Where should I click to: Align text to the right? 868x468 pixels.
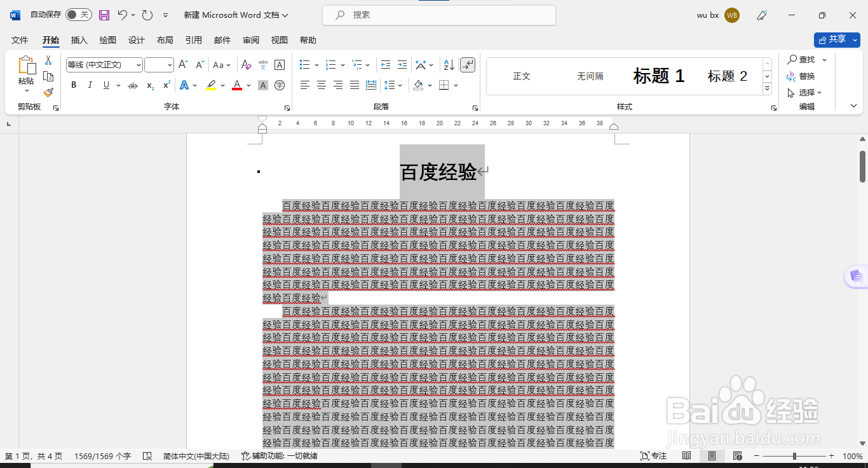click(338, 85)
